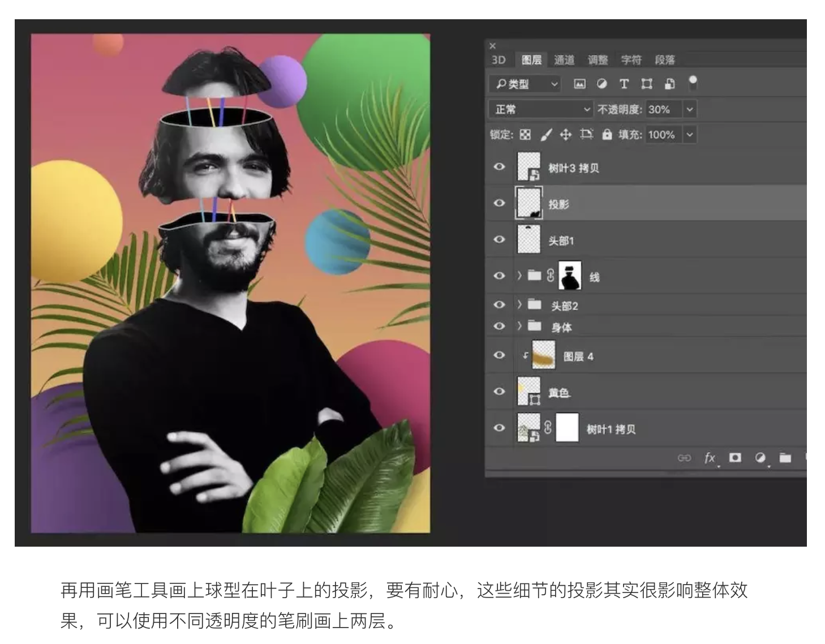Hide the 投影 layer

point(499,203)
